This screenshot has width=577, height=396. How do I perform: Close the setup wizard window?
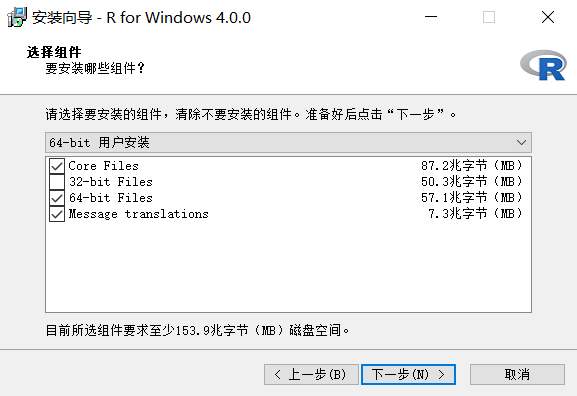(548, 17)
